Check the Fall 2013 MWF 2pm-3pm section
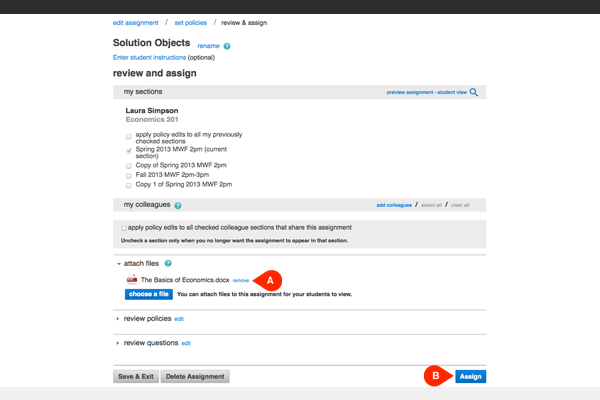The height and width of the screenshot is (400, 600). pos(128,175)
